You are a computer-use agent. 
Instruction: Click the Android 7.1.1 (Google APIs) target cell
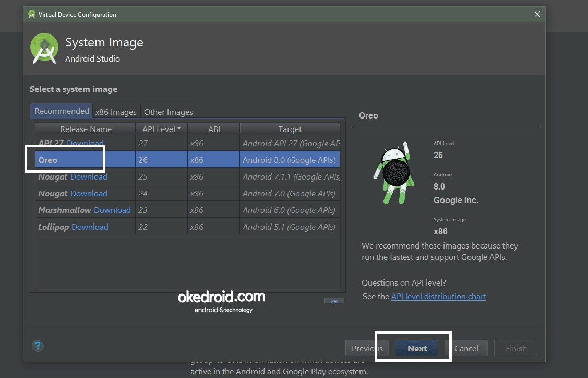(x=290, y=176)
